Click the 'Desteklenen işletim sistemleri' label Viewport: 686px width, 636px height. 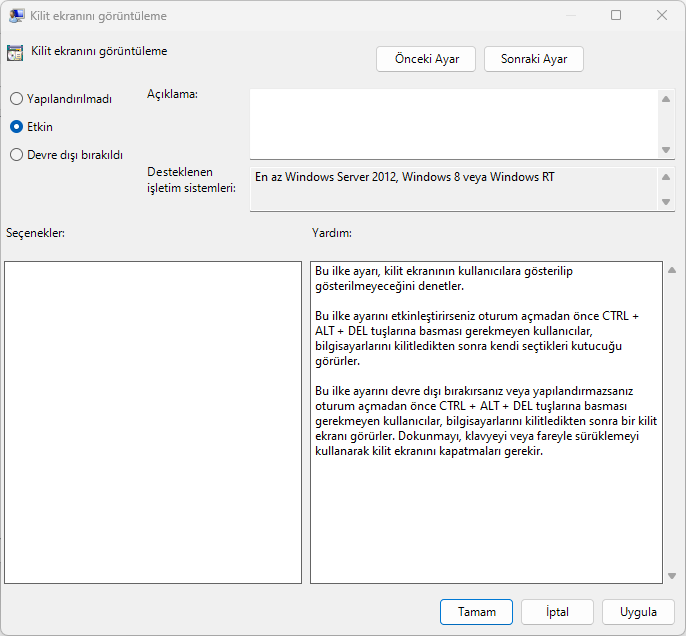[191, 180]
